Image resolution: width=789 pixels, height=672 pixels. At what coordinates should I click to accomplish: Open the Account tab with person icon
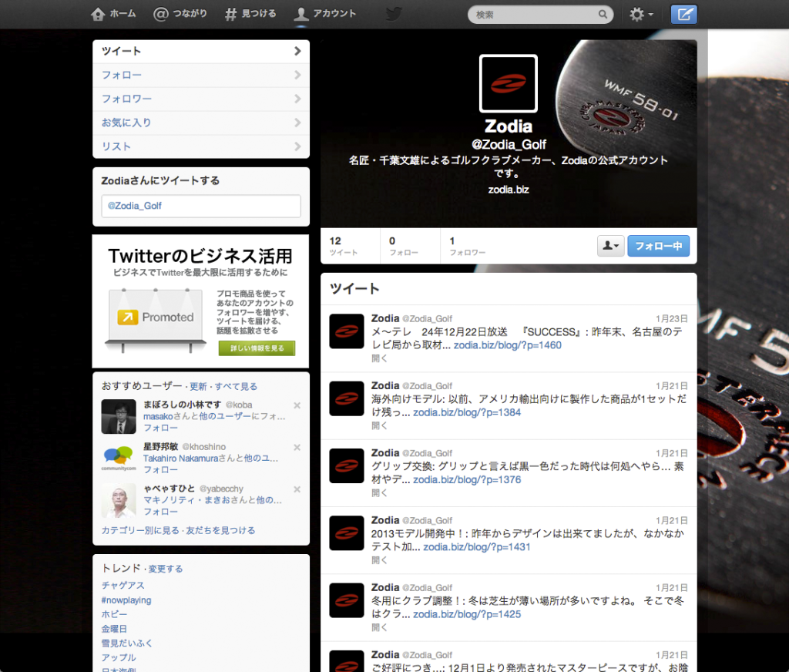pos(325,14)
